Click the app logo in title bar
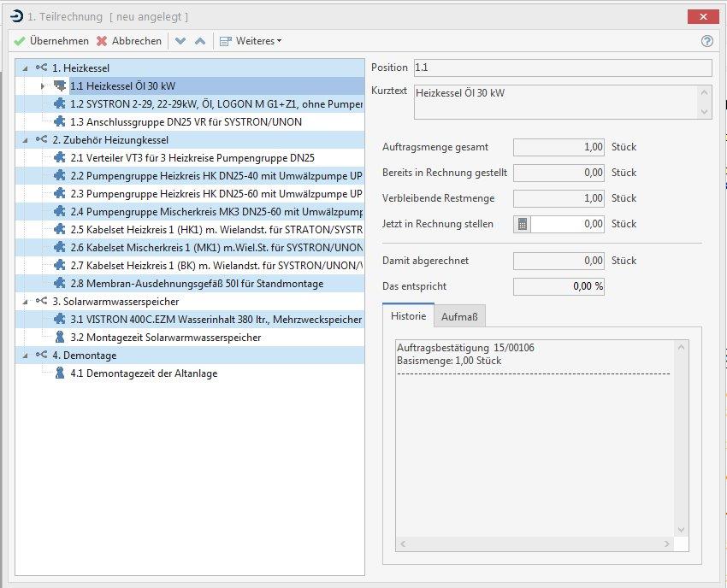This screenshot has height=588, width=727. [16, 16]
